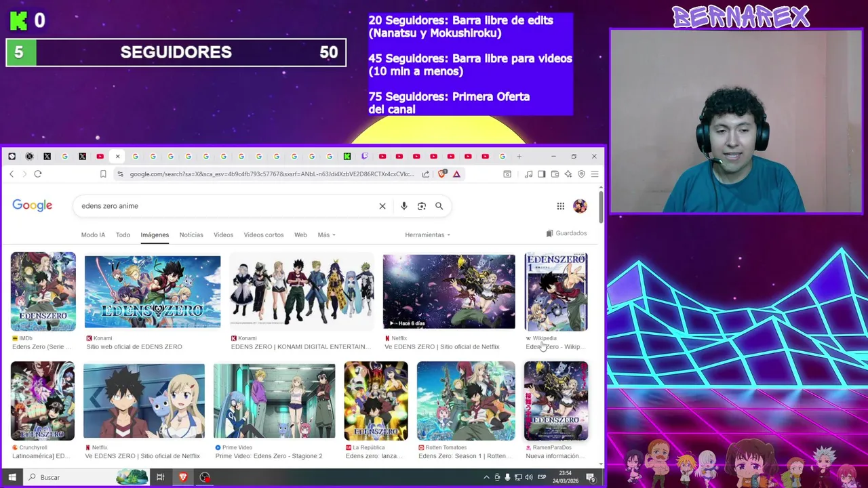Switch to the Twitch tab

(365, 157)
